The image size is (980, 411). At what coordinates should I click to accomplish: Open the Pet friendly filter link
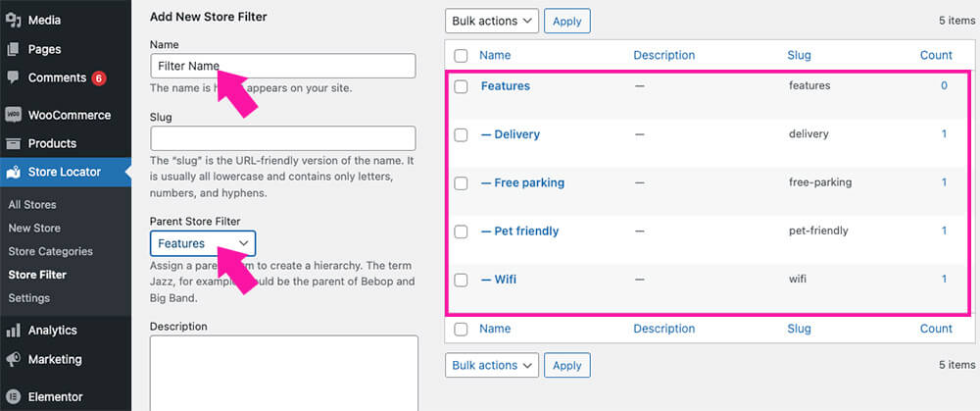click(519, 231)
